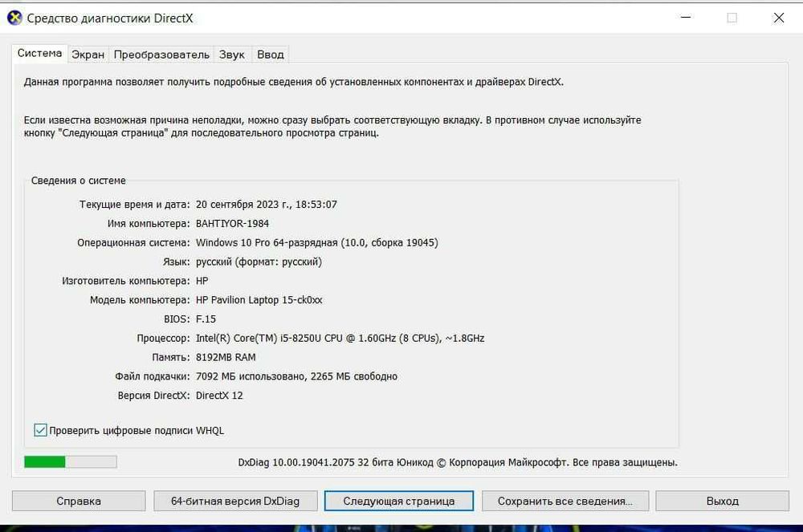
Task: Click the Процессор label
Action: coord(163,339)
